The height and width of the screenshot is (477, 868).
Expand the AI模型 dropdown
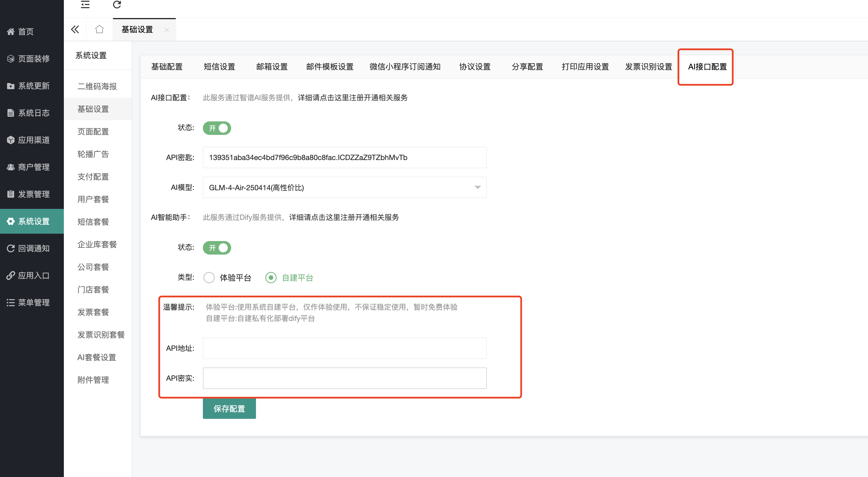click(x=344, y=187)
